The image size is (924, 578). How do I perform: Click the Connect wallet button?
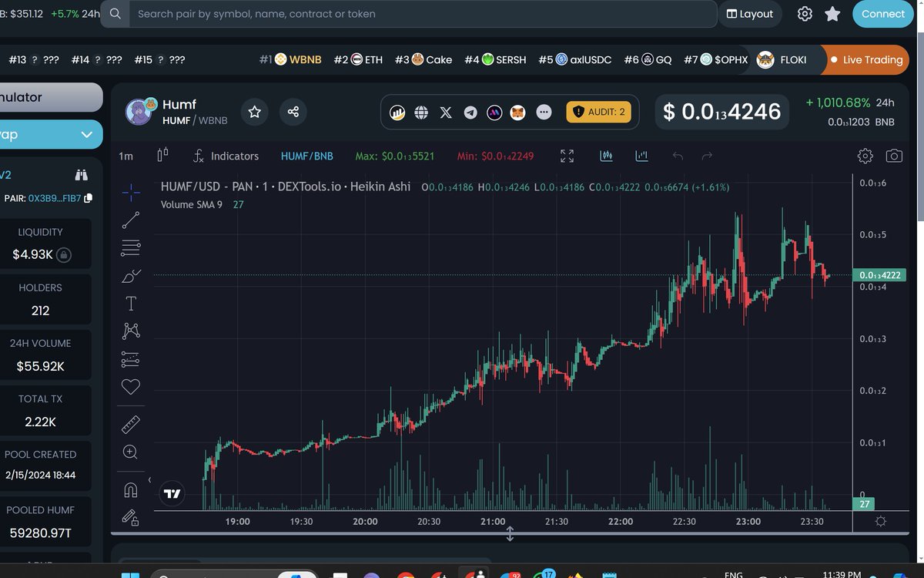883,14
